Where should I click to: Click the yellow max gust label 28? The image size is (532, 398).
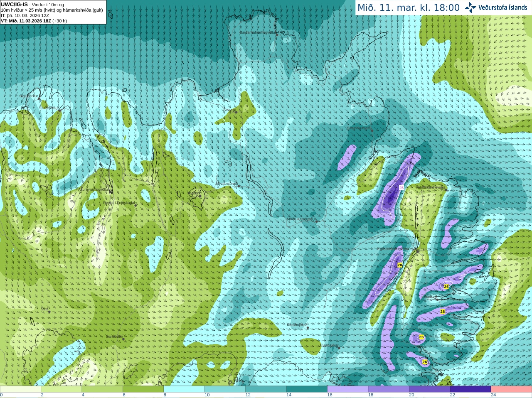tap(400, 265)
